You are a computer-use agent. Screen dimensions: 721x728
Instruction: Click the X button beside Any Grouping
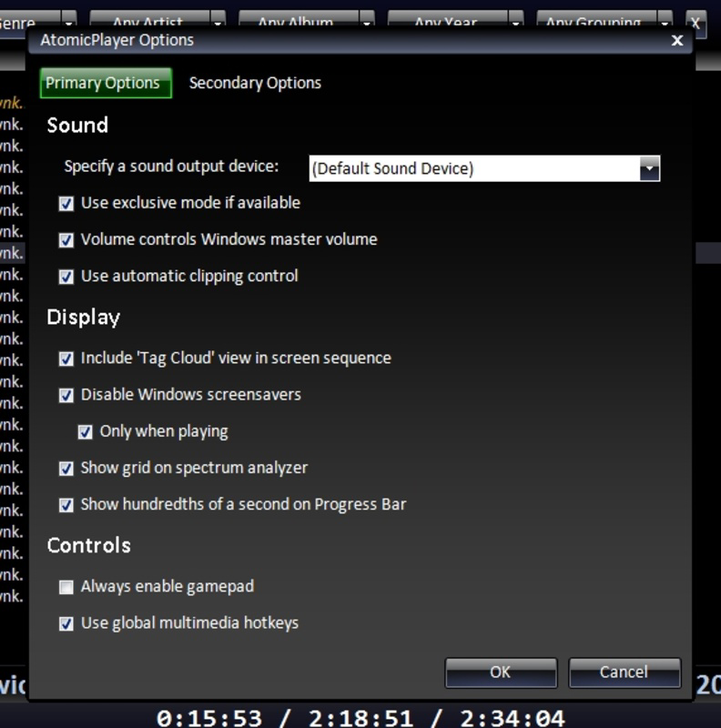(696, 24)
